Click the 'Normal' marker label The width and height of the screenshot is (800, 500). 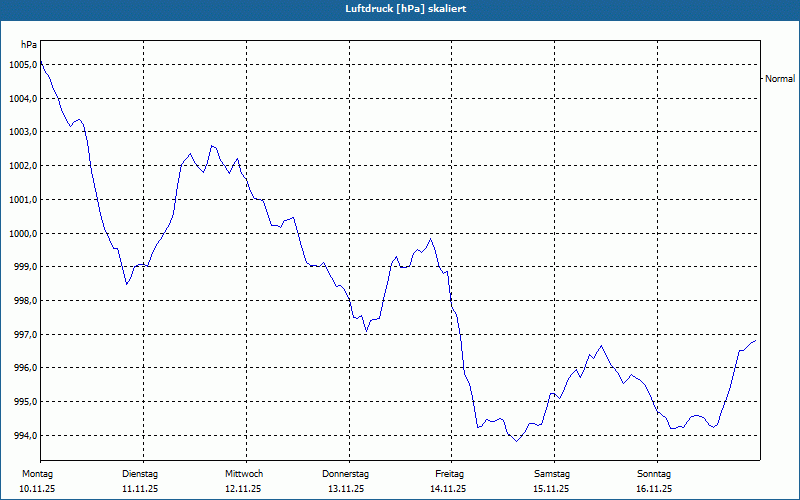(780, 79)
